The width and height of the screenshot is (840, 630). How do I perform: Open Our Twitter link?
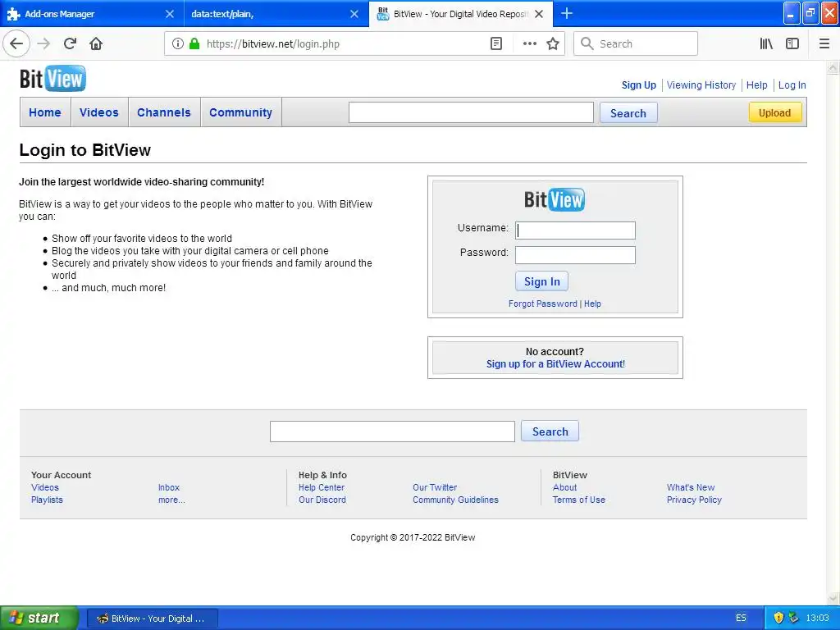click(x=435, y=487)
